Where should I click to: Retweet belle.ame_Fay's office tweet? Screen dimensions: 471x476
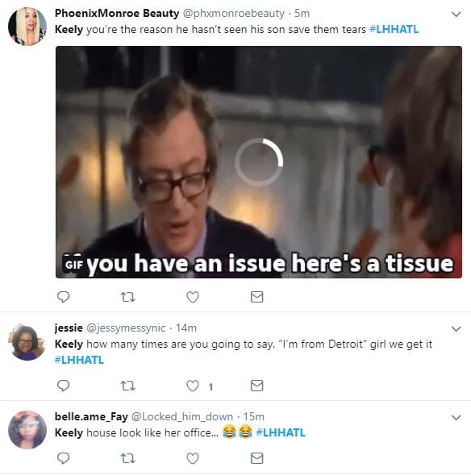tap(127, 458)
